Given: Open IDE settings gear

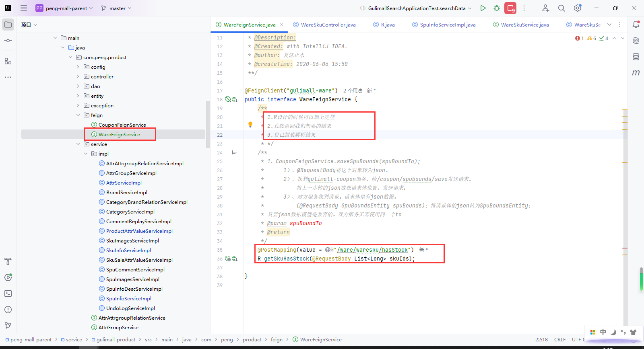Looking at the screenshot, I should point(578,8).
